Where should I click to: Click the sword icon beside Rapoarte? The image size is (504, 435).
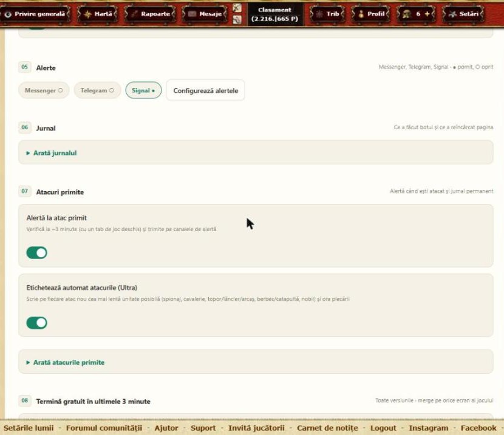[134, 14]
